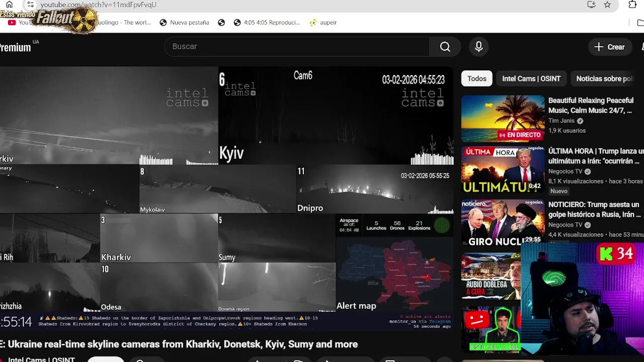This screenshot has width=644, height=362.
Task: Click the Kyiv Cam6 feed in player
Action: (x=336, y=116)
